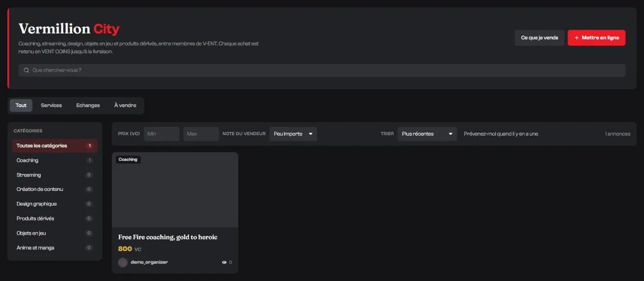Filter by Produits dérivés category
The width and height of the screenshot is (644, 281).
tap(55, 219)
